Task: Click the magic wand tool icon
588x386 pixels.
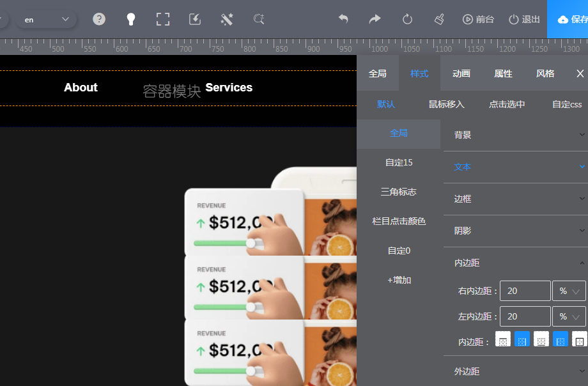Action: (227, 19)
